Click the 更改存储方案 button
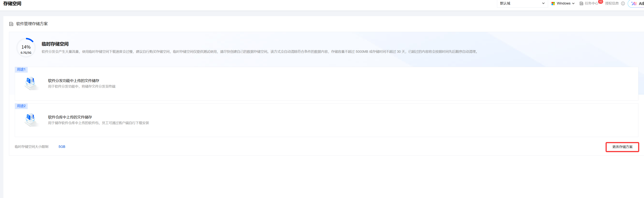 coord(622,147)
